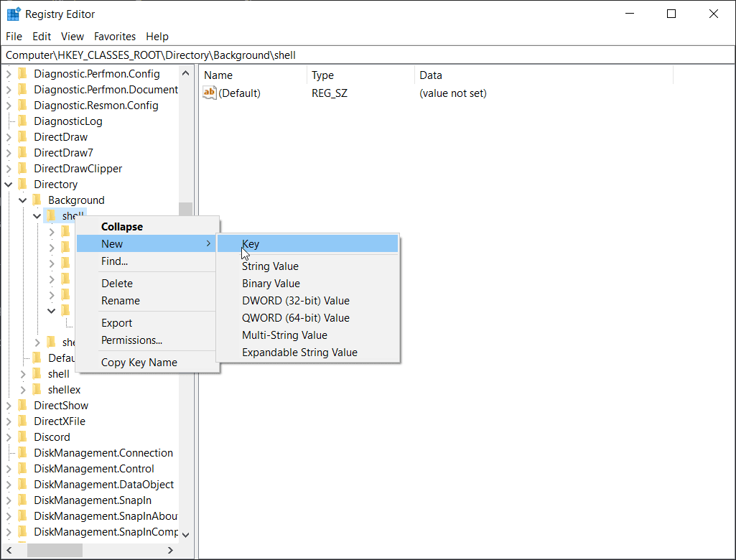Click the Background folder icon

click(x=37, y=200)
